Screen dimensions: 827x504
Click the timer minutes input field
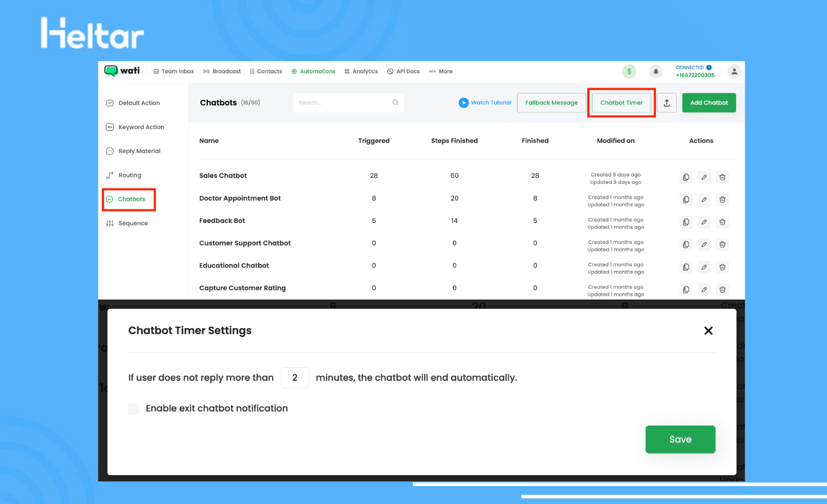pyautogui.click(x=294, y=377)
